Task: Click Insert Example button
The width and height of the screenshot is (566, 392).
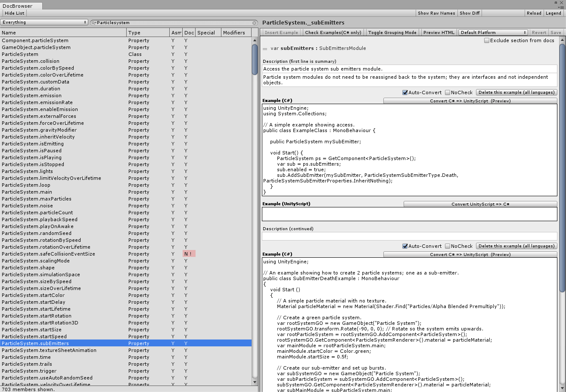Action: [281, 32]
